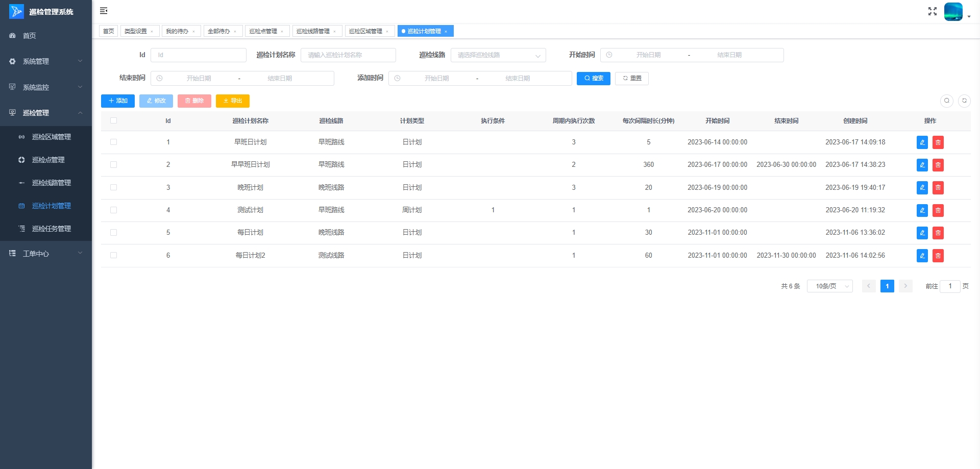The height and width of the screenshot is (469, 980).
Task: Click the delete icon for 测试计划 row
Action: tap(938, 210)
